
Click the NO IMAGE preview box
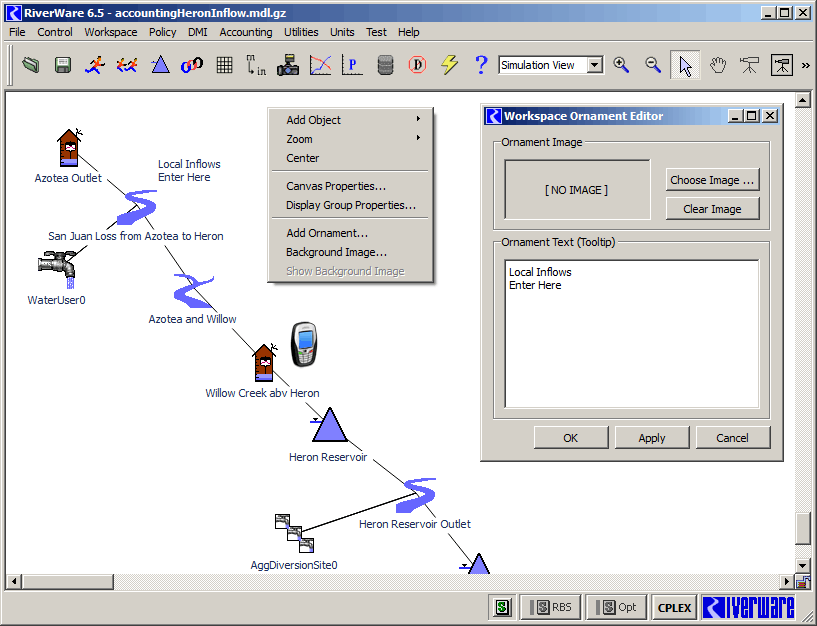click(577, 190)
